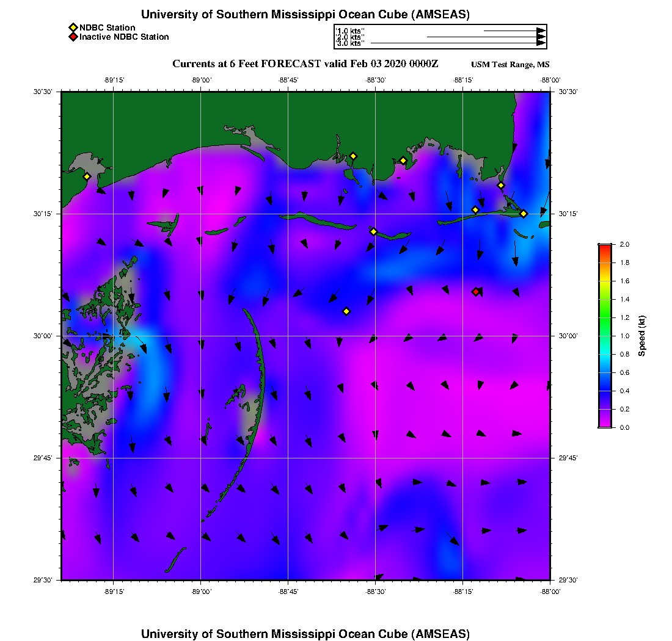672x641 pixels.
Task: Click the magenta bottom of speed color bar
Action: click(605, 424)
